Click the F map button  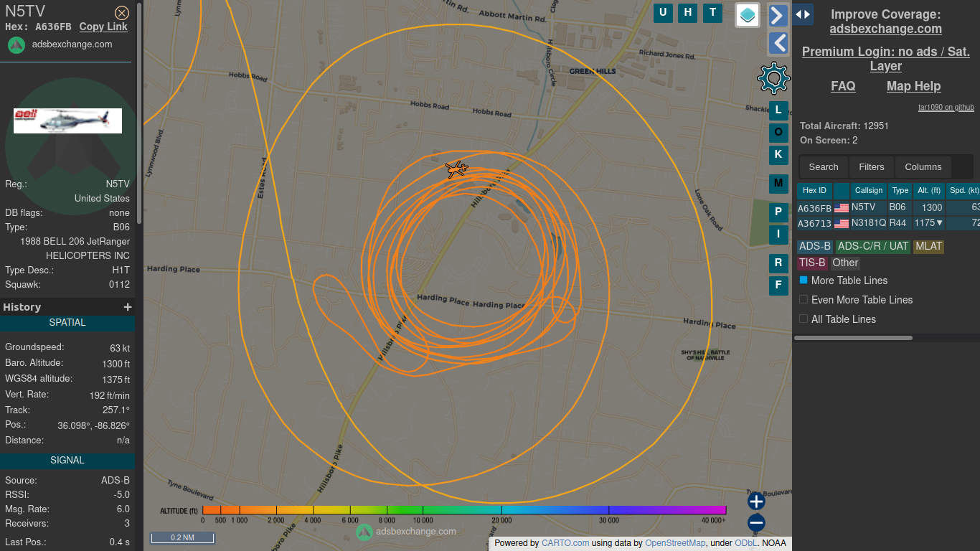point(778,286)
